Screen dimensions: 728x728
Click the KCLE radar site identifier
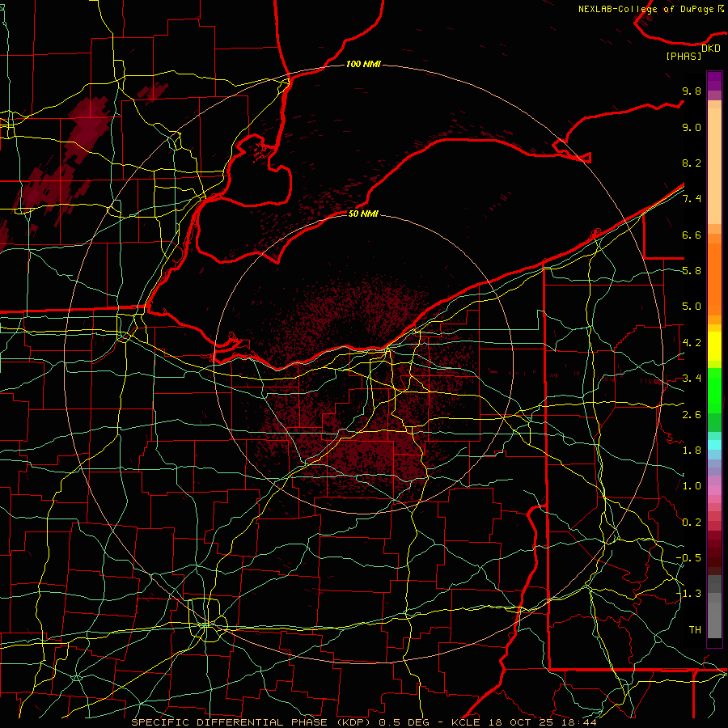click(466, 722)
